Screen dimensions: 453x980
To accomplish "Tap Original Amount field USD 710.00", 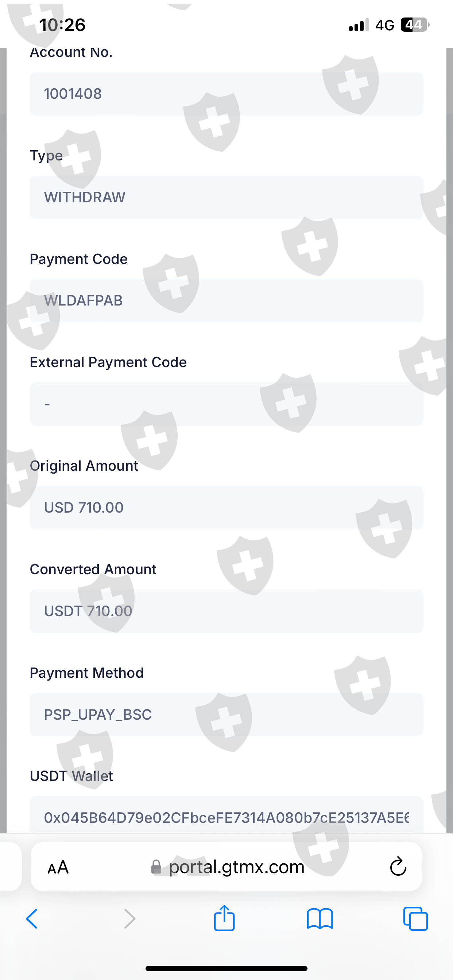I will pyautogui.click(x=226, y=507).
